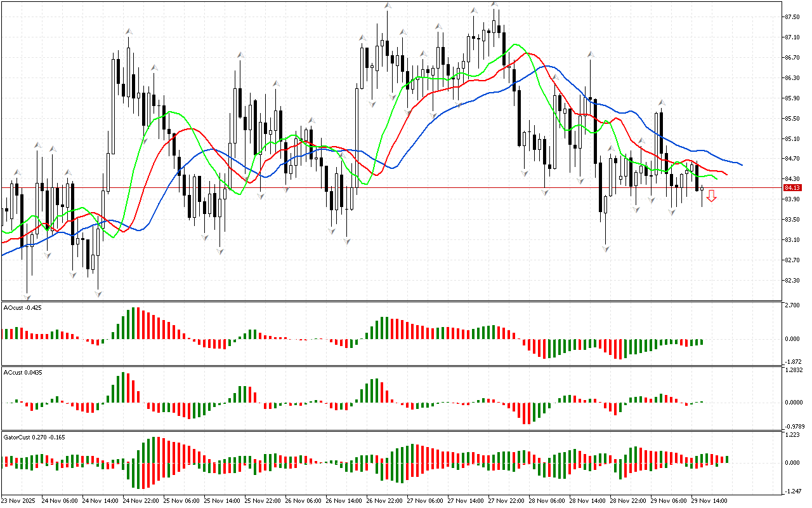The width and height of the screenshot is (812, 508).
Task: Click the 26 Nov 14:00 time axis label
Action: click(x=344, y=500)
